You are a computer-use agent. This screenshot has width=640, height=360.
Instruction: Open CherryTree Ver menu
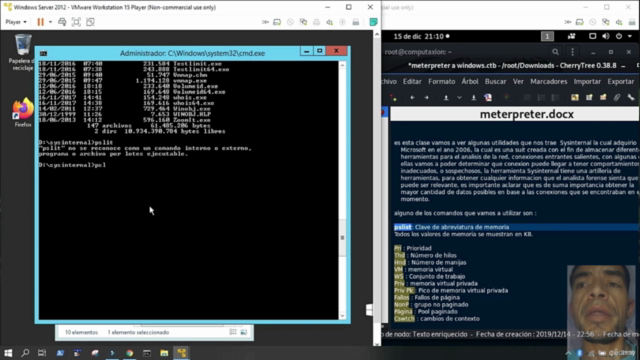518,82
